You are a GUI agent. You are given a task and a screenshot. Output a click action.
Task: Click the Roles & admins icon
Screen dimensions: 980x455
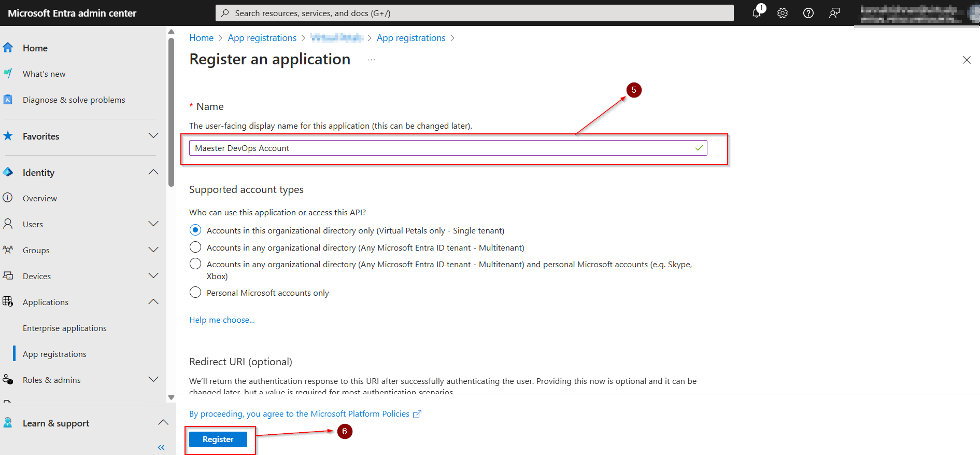point(8,379)
